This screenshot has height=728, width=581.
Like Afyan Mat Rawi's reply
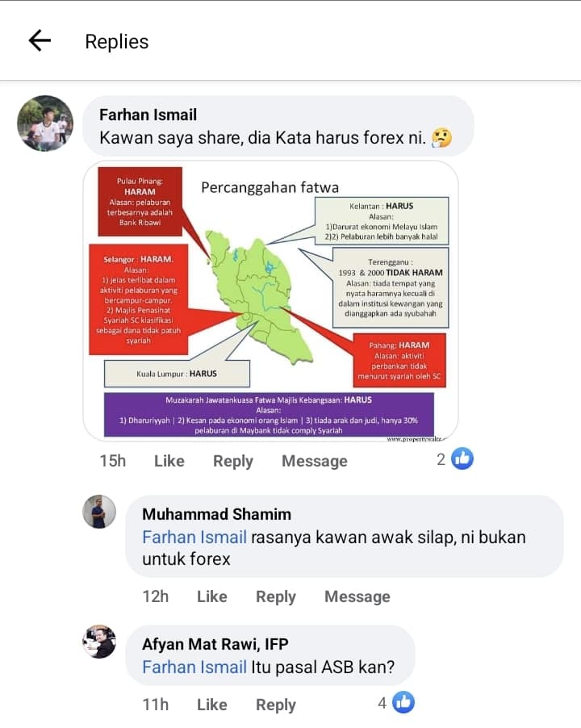(212, 705)
